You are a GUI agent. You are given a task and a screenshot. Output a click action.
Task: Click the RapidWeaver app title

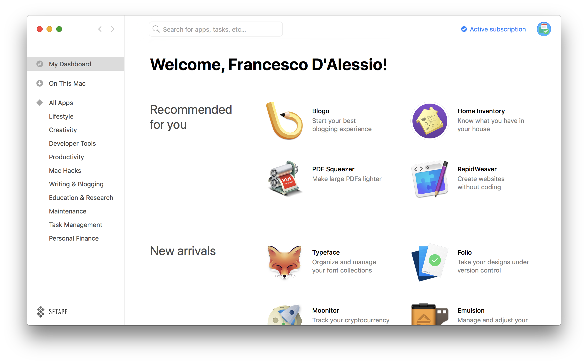coord(477,169)
